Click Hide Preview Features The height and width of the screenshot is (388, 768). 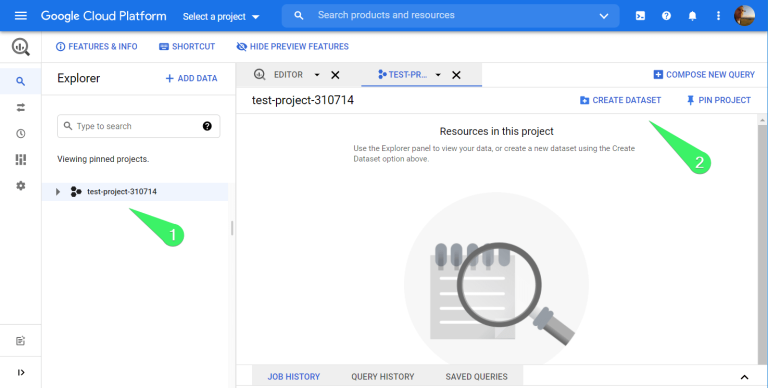[292, 47]
